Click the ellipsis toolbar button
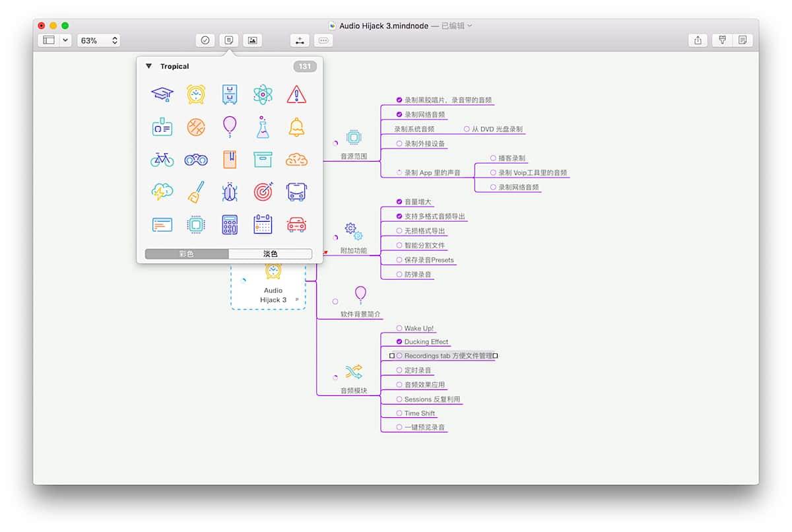This screenshot has width=792, height=532. click(x=323, y=40)
